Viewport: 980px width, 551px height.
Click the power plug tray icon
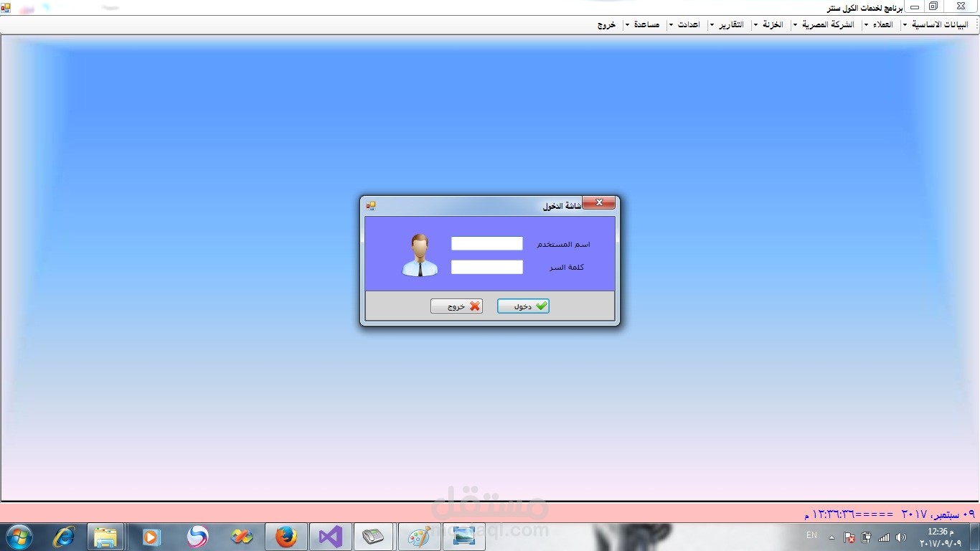(867, 537)
